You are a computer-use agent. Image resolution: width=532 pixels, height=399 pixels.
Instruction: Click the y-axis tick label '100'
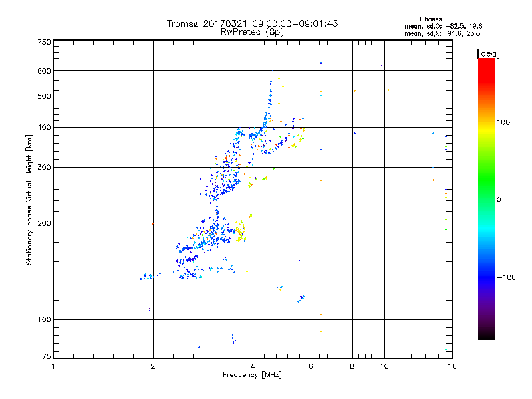pos(45,319)
